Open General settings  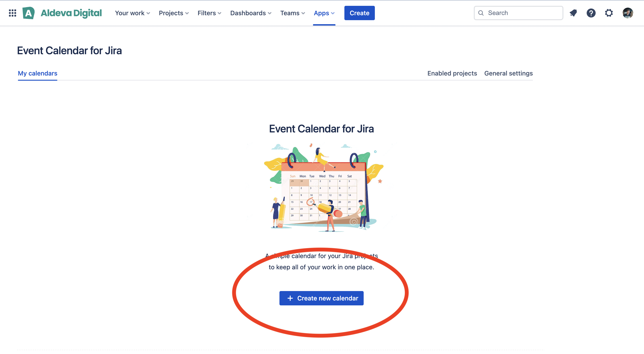(508, 73)
